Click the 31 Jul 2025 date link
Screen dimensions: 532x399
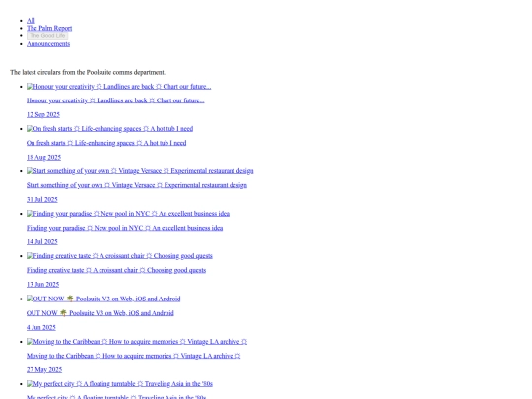tap(42, 199)
